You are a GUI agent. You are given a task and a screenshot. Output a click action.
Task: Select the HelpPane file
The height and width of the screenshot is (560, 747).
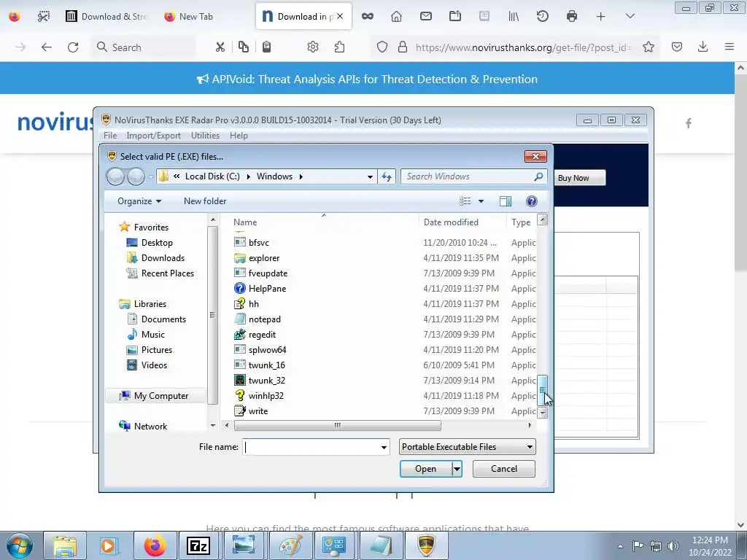point(267,289)
